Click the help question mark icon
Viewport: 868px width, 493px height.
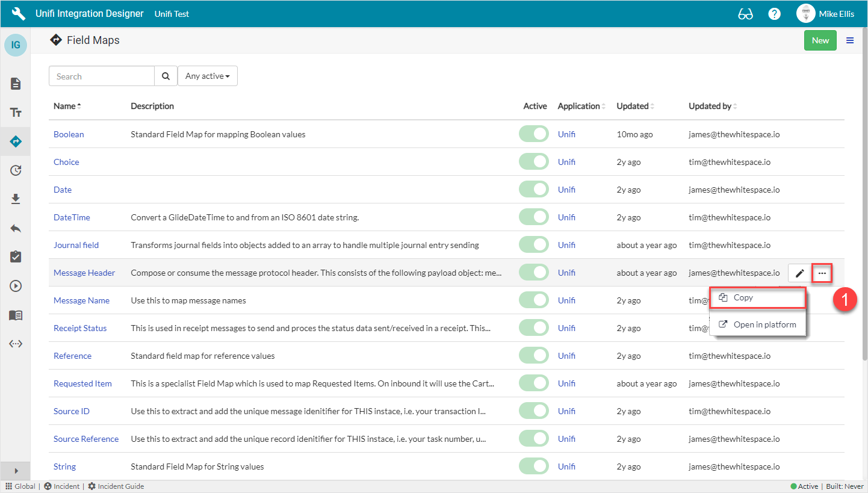(774, 13)
